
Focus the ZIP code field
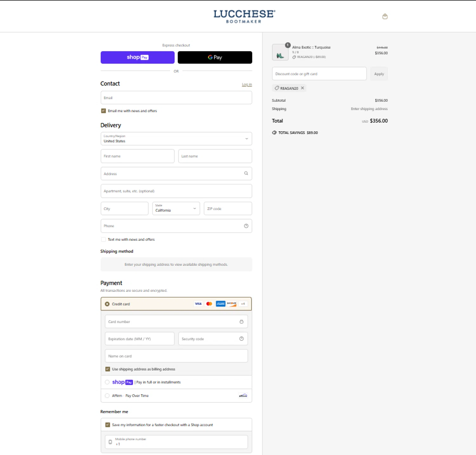coord(228,208)
